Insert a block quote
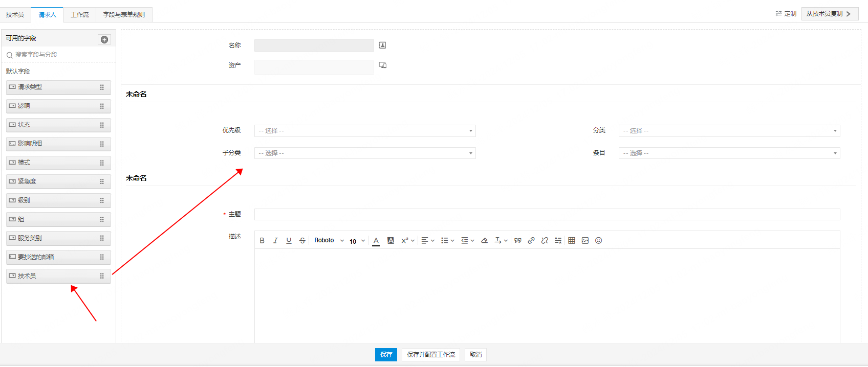 point(518,241)
